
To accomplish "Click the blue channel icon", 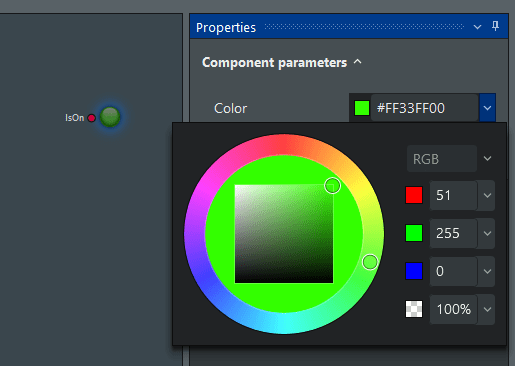I will [414, 271].
